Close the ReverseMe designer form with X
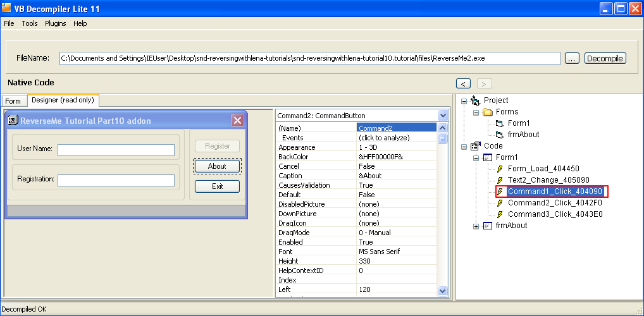 point(238,120)
